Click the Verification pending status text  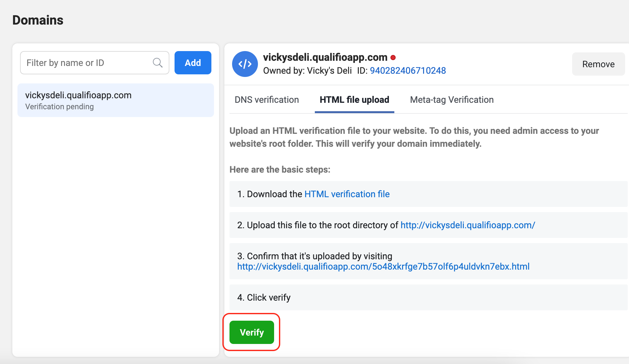pyautogui.click(x=59, y=107)
